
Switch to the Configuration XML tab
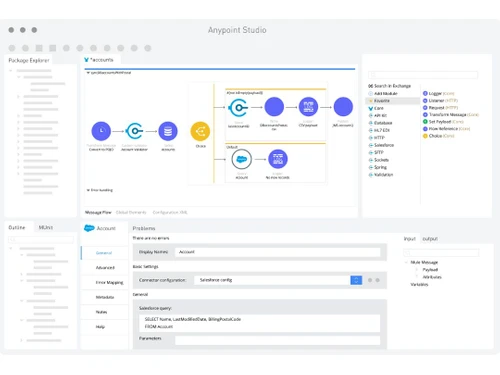click(170, 212)
